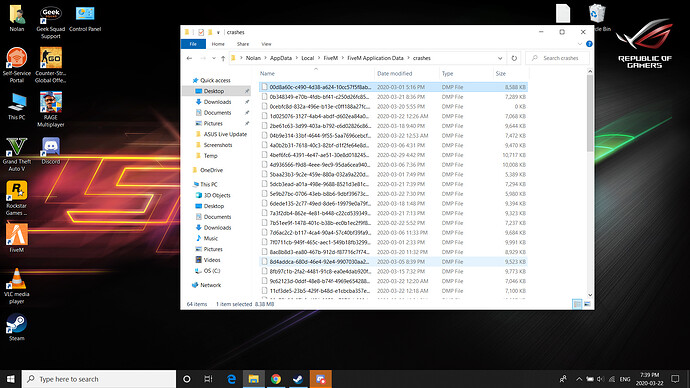Click AppData in the address path
This screenshot has height=388, width=690.
(281, 58)
